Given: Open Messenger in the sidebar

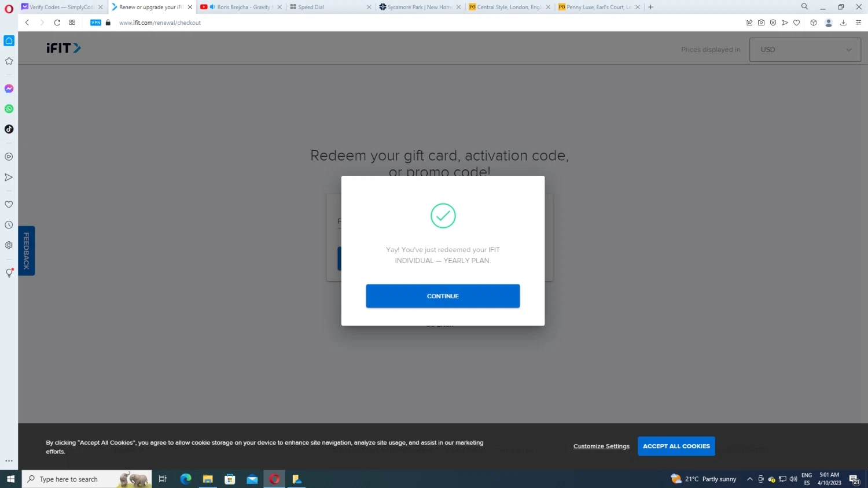Looking at the screenshot, I should pos(9,88).
